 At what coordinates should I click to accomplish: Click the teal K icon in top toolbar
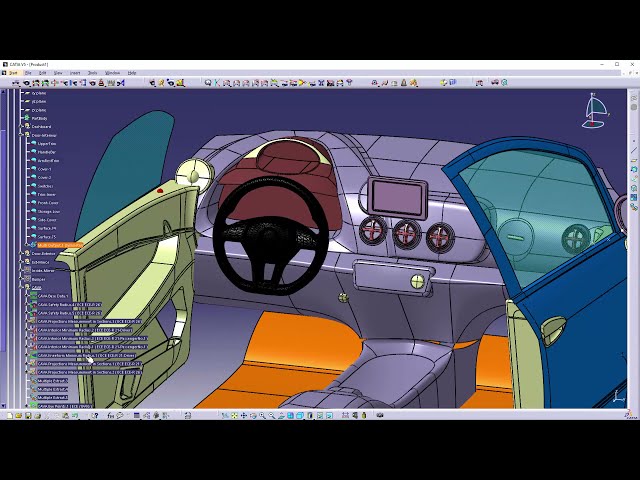(217, 83)
